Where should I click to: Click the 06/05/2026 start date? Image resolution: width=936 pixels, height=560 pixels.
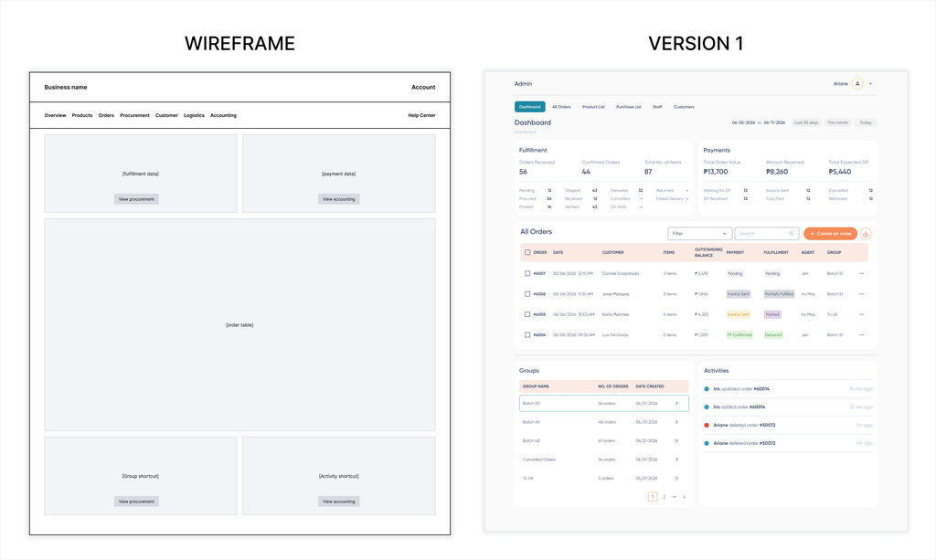pyautogui.click(x=743, y=122)
